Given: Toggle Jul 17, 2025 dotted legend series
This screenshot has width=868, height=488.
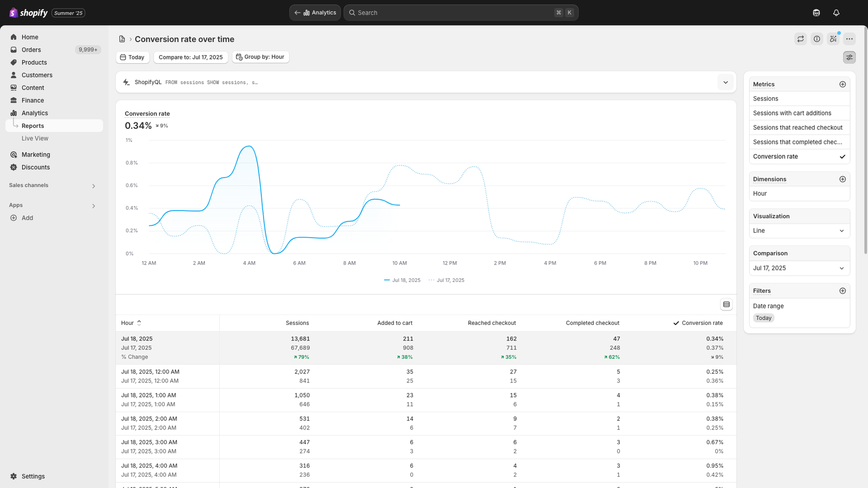Looking at the screenshot, I should pyautogui.click(x=447, y=280).
